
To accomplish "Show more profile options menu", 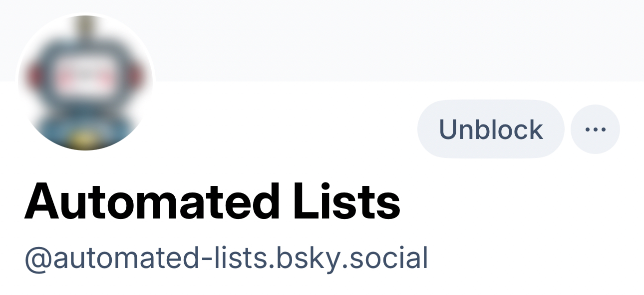I will (595, 129).
